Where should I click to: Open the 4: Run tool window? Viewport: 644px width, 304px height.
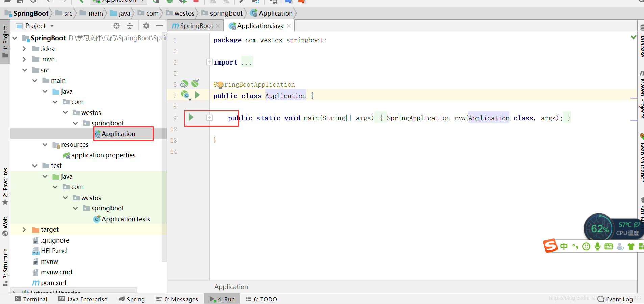[222, 299]
